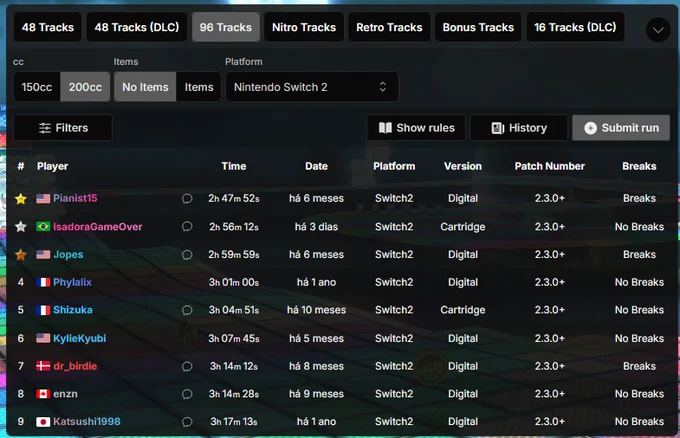
Task: Open Katsushi1998's player profile
Action: [87, 422]
